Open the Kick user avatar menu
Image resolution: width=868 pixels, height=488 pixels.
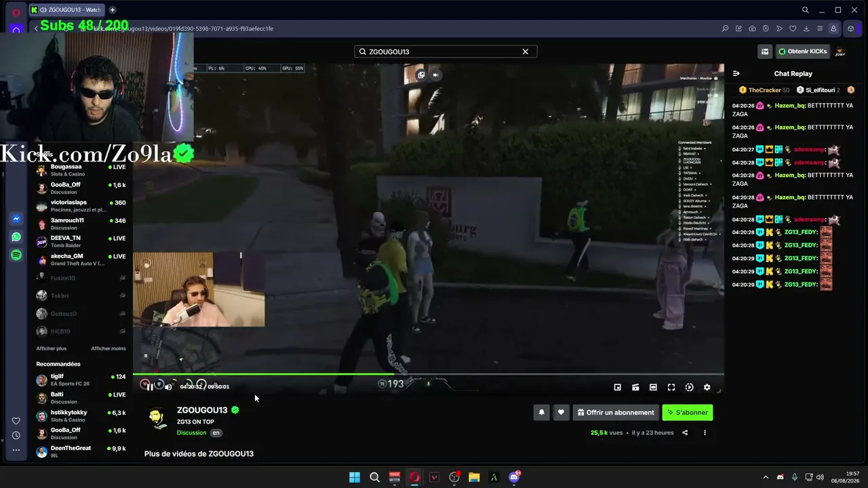click(x=840, y=52)
